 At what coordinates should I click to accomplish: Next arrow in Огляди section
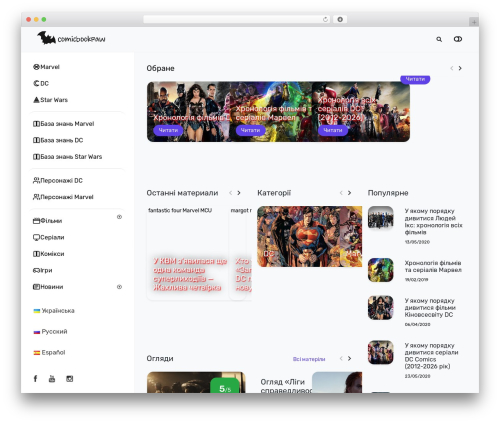(349, 358)
